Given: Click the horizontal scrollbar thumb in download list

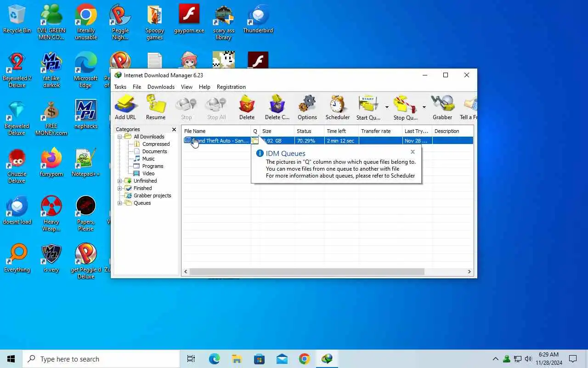Looking at the screenshot, I should point(307,272).
